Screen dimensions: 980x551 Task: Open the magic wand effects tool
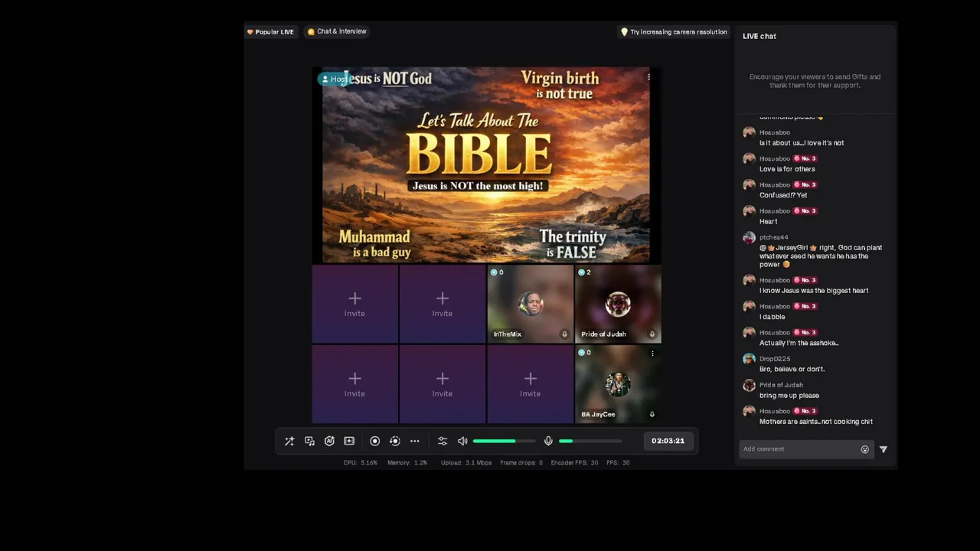289,442
